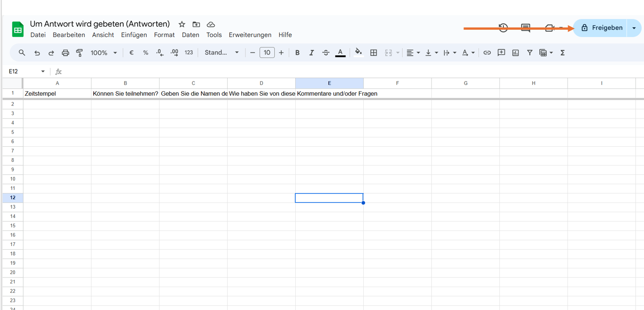Select column G header

[x=466, y=83]
